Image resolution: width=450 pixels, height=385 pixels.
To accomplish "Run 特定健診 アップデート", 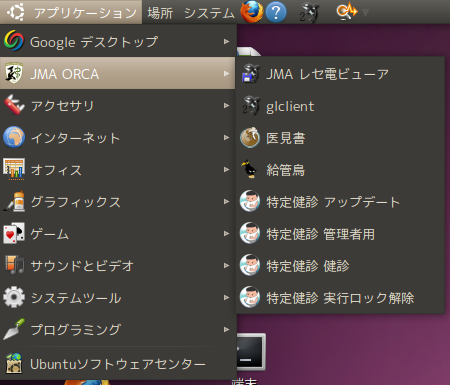I will pos(340,201).
